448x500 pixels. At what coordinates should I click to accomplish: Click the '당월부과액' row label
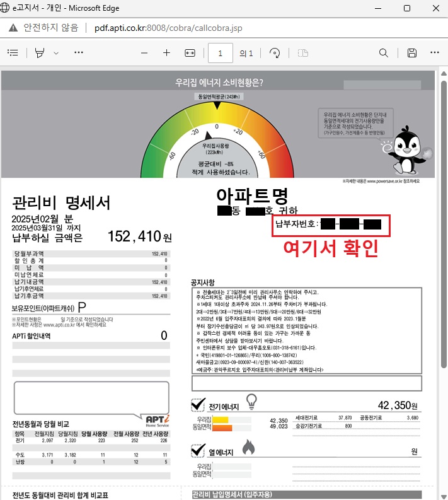click(29, 254)
